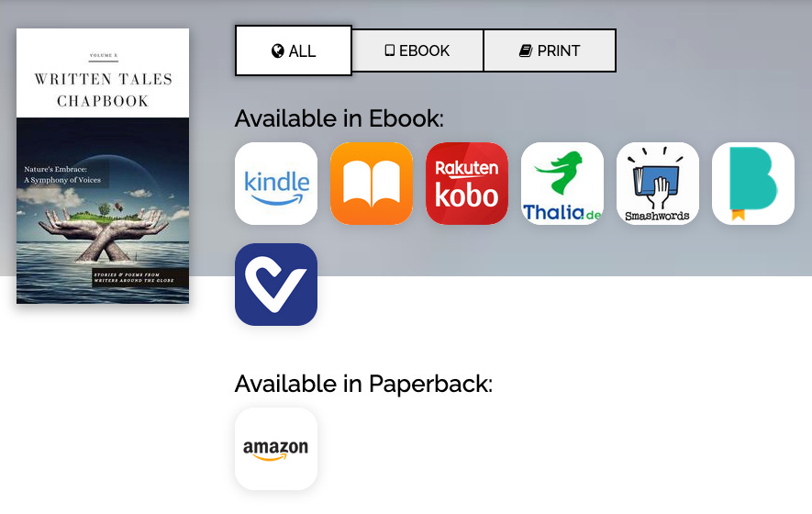Click the "Available in Ebook:" heading
Viewport: 812px width, 514px height.
coord(339,118)
